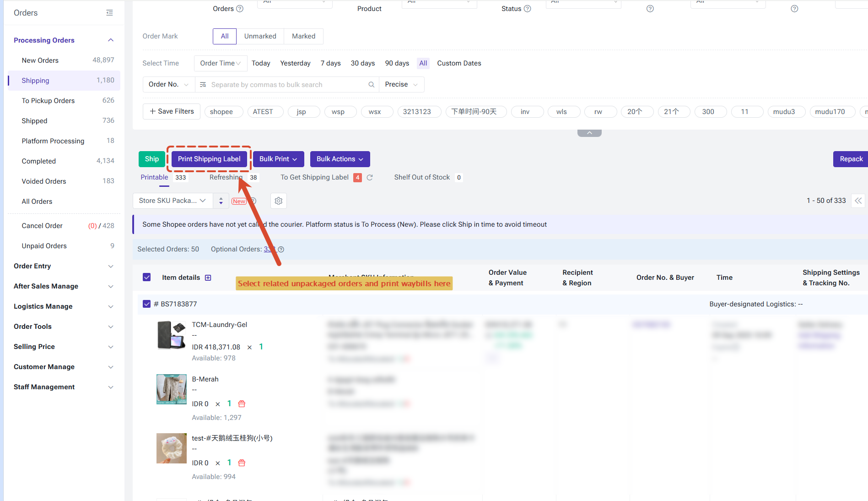This screenshot has width=868, height=501.
Task: Collapse the filter panel with up arrow
Action: tap(589, 133)
